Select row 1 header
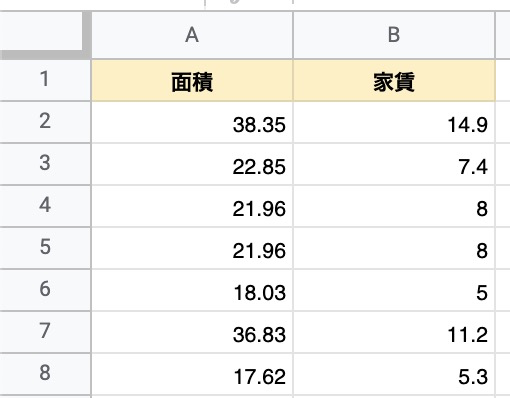Image resolution: width=510 pixels, height=398 pixels. click(x=45, y=80)
